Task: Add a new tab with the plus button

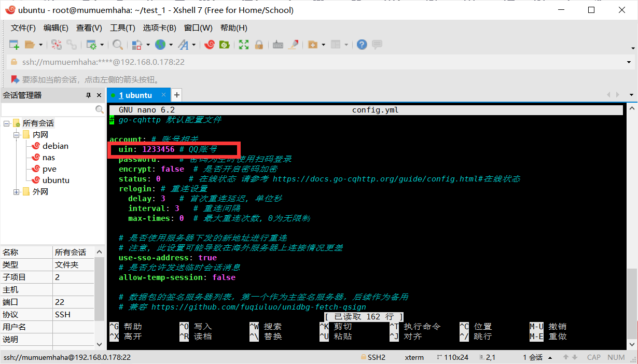Action: click(x=176, y=95)
